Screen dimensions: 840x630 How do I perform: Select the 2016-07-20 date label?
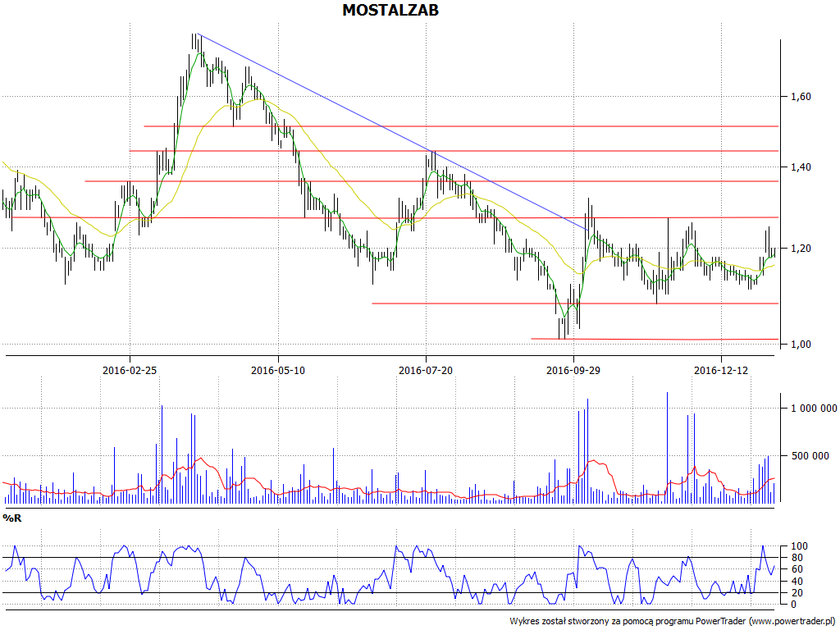tap(426, 370)
